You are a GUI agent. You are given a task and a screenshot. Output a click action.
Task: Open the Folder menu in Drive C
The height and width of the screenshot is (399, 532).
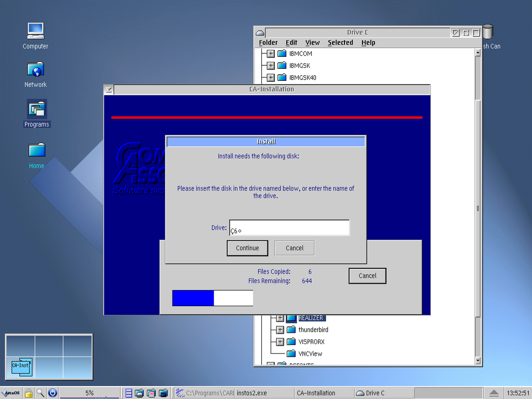[x=268, y=42]
